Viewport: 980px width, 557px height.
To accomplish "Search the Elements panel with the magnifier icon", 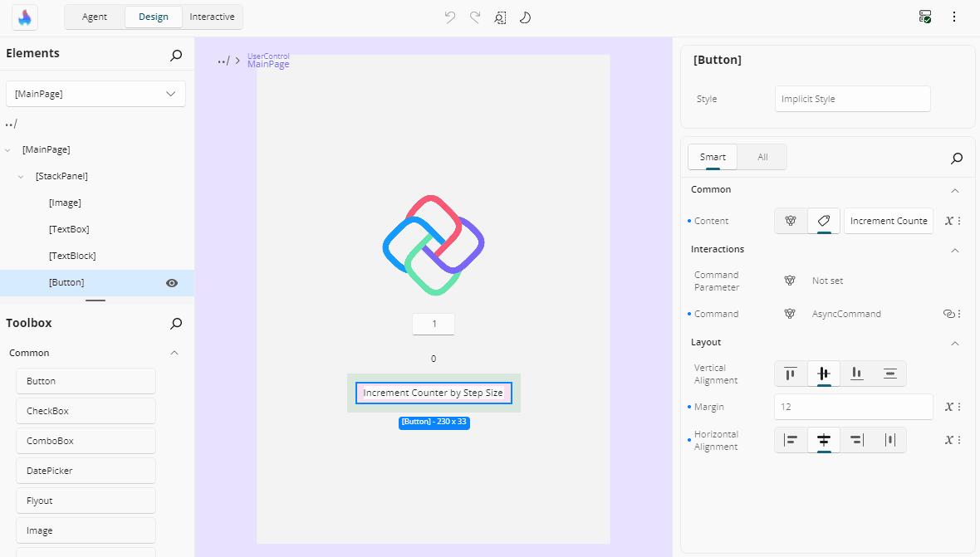I will coord(176,56).
